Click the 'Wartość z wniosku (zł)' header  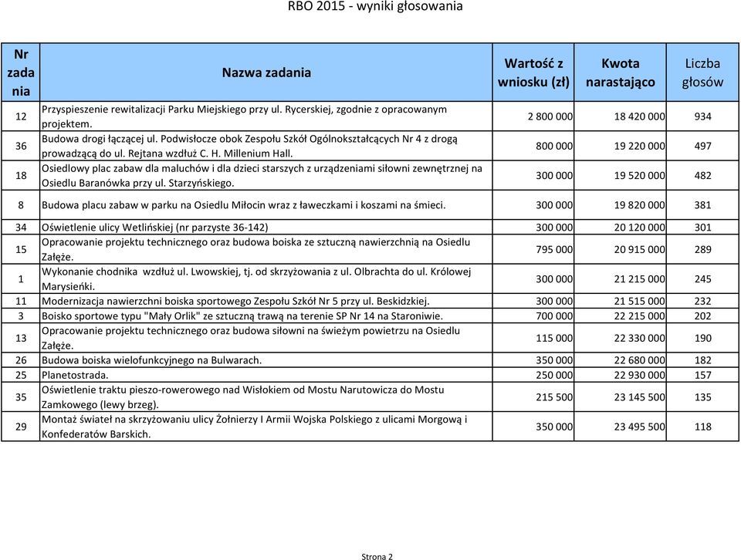click(533, 73)
